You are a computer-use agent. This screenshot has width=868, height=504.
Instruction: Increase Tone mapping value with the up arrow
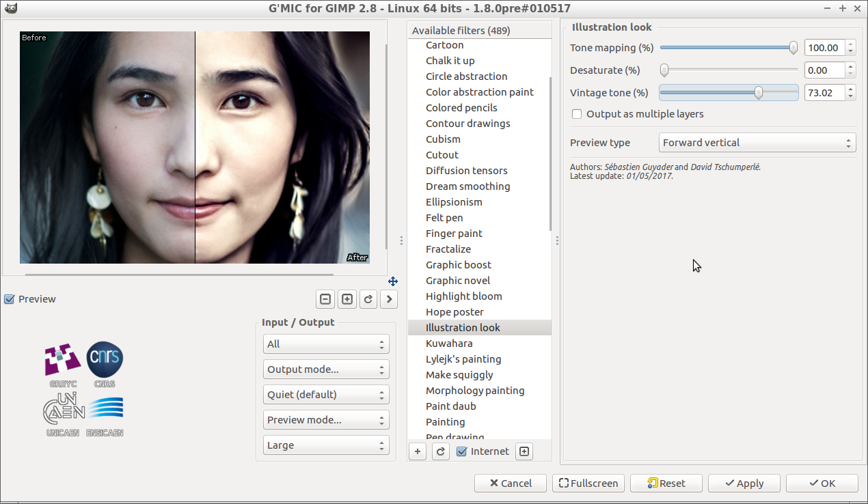(x=850, y=44)
